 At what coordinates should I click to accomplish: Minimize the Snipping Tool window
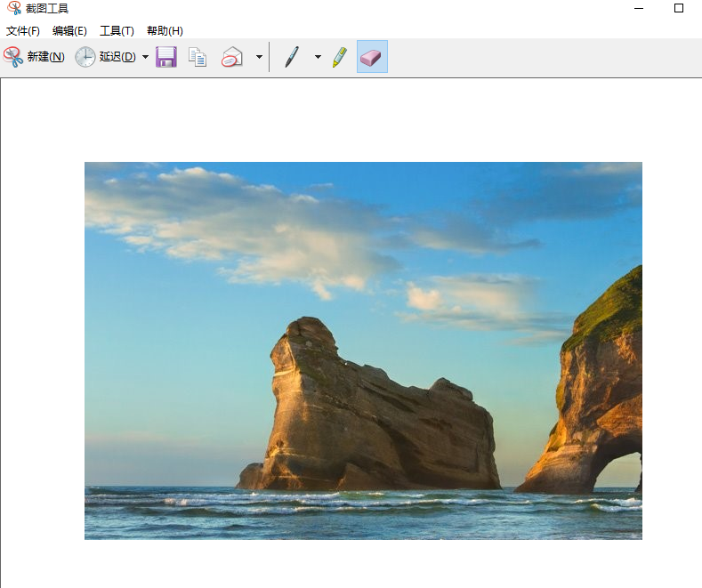638,8
